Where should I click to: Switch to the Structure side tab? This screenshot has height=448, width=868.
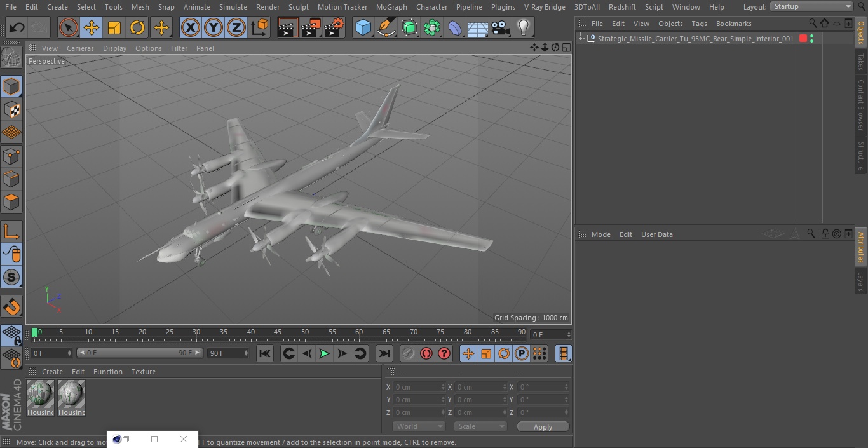(861, 156)
